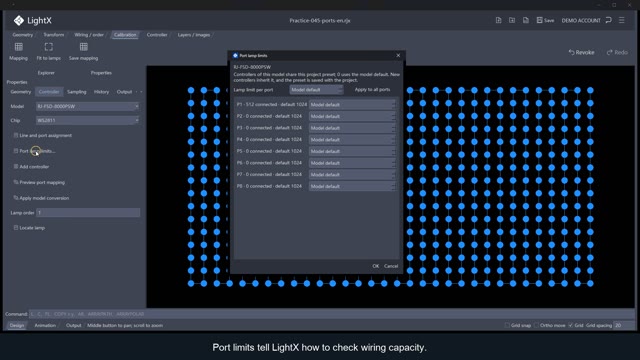Toggle the Ortho move checkbox
640x360 pixels.
click(536, 325)
